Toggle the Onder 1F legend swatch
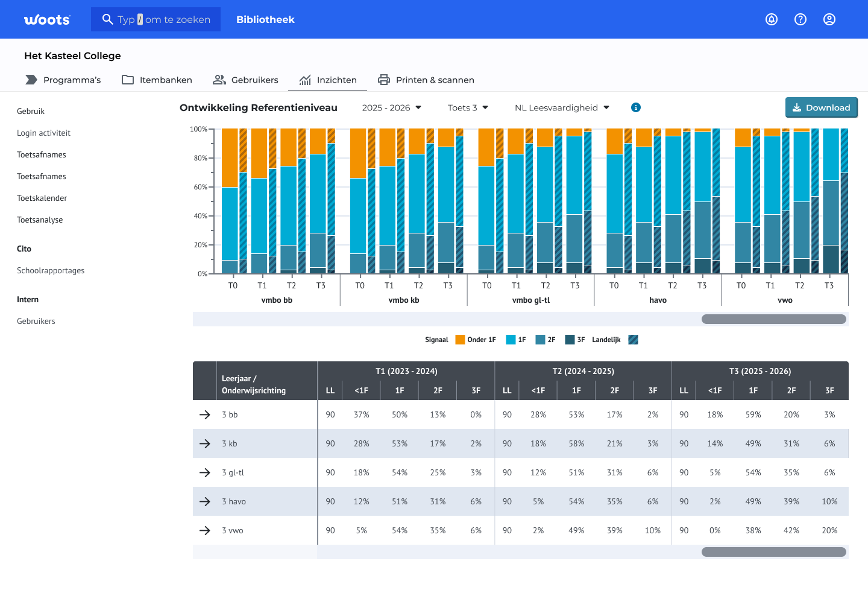The height and width of the screenshot is (596, 868). [460, 340]
